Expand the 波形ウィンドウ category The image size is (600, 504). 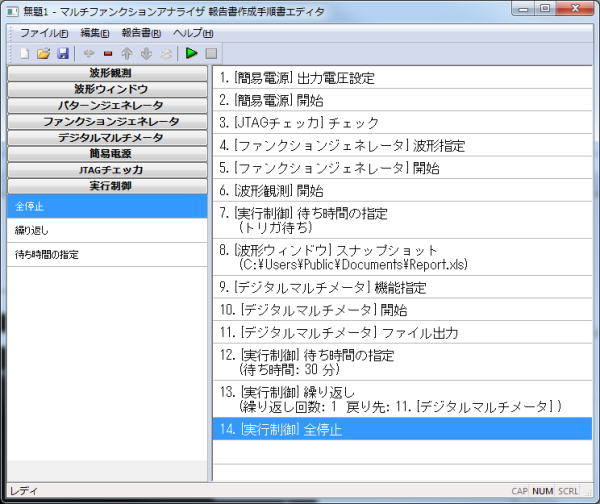point(107,89)
